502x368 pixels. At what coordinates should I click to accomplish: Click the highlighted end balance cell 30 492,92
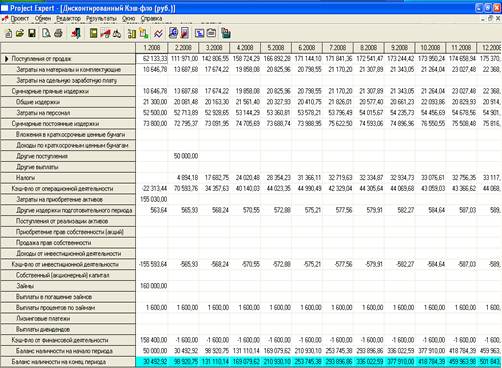coord(152,362)
